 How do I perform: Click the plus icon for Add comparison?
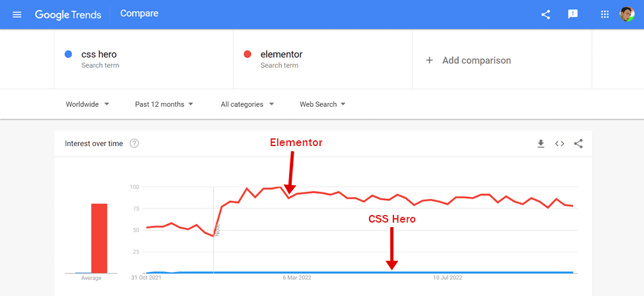point(429,60)
